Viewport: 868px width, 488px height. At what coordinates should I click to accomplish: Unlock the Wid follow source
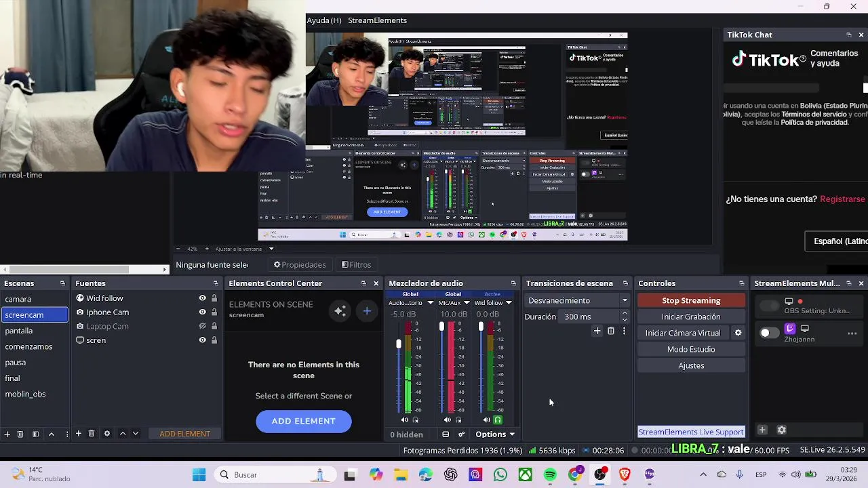214,298
